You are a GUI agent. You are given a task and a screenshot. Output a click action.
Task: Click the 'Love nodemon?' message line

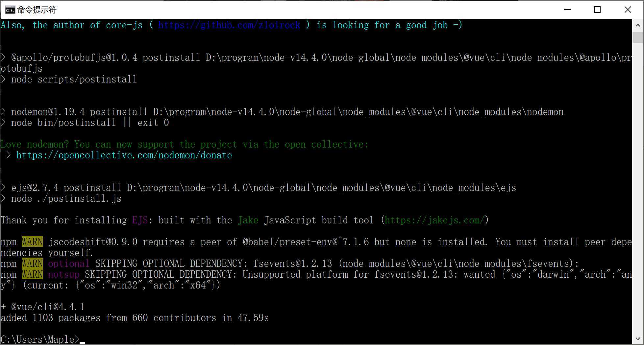click(185, 145)
